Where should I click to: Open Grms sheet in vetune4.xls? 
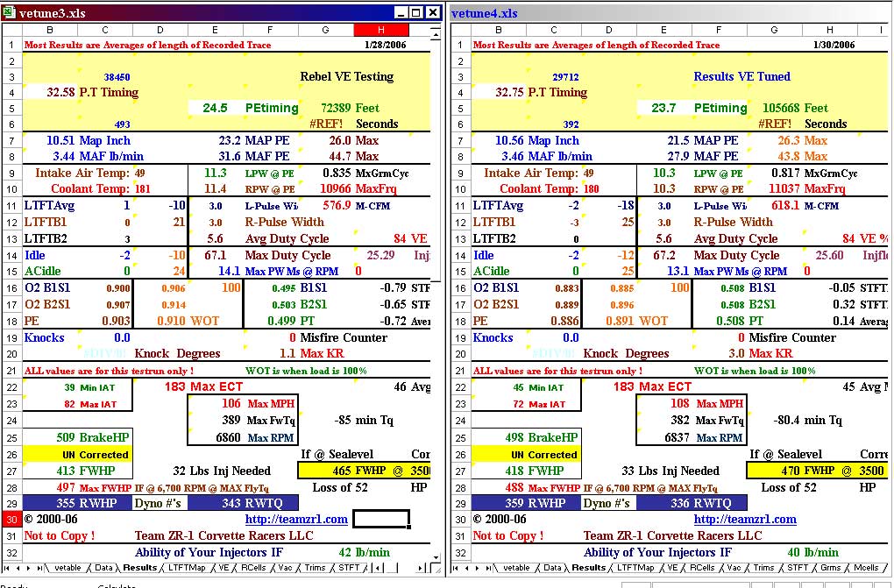tap(831, 568)
